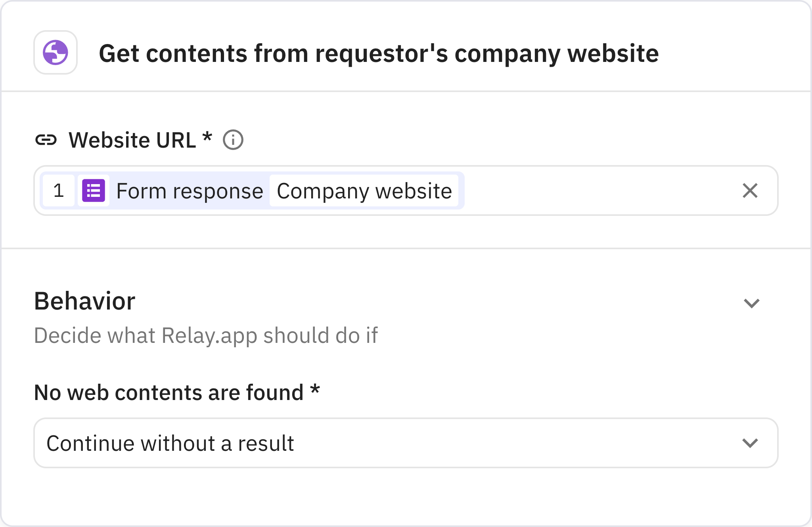Click the circled info icon after the asterisk

[234, 140]
